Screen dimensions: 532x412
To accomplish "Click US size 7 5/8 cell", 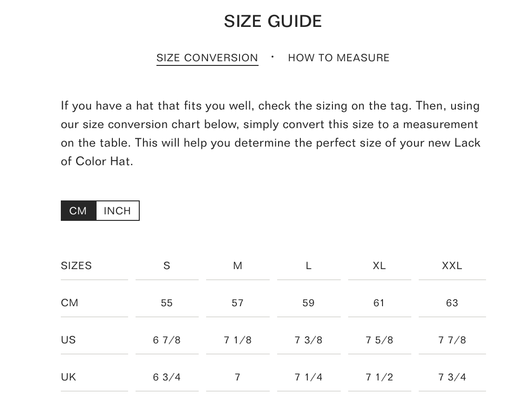I will 379,340.
